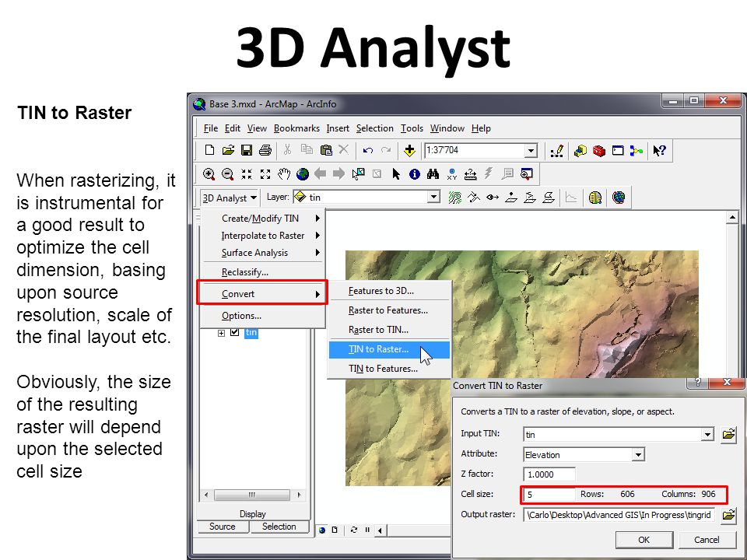
Task: Choose the Select Features tool
Action: click(x=358, y=174)
